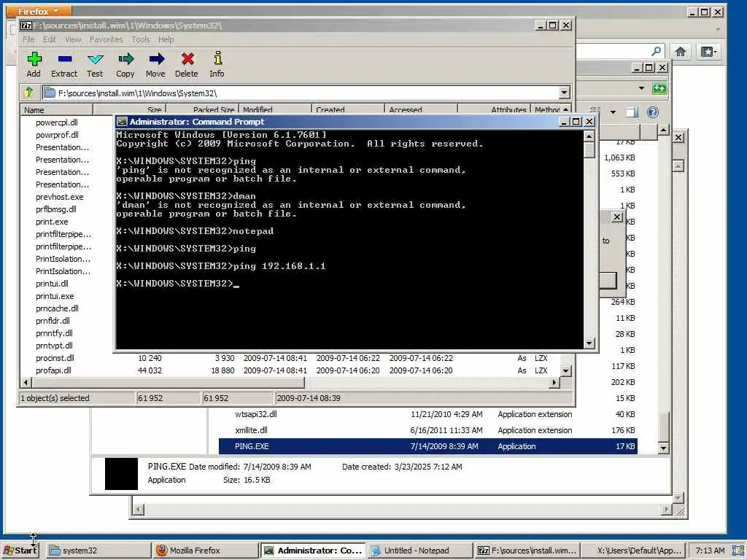
Task: Sort 7-Zip list by Attributes column
Action: pos(494,110)
